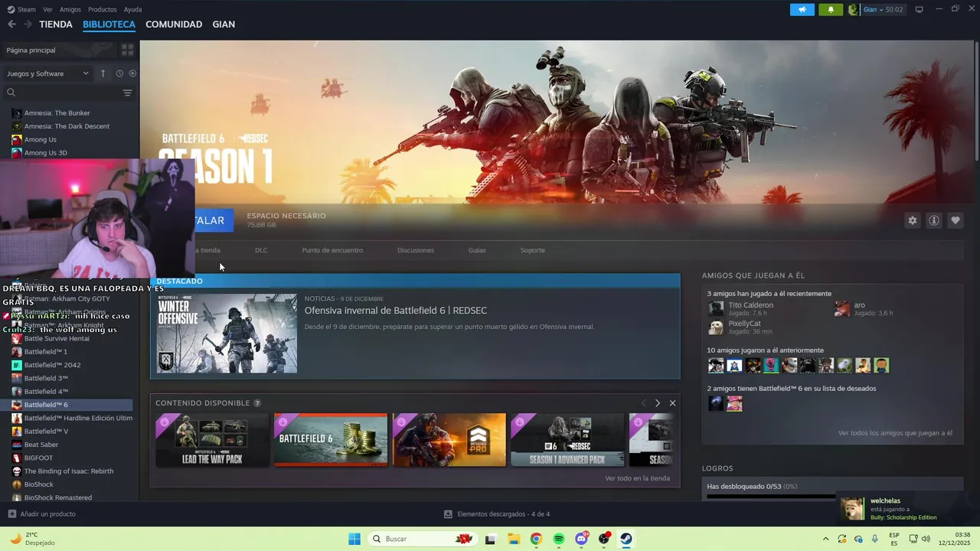Open game settings gear icon
Screen dimensions: 980x551
click(912, 220)
